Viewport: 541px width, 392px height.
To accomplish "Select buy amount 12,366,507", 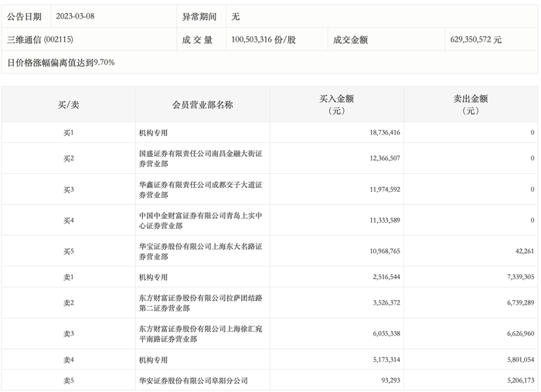I will 385,158.
